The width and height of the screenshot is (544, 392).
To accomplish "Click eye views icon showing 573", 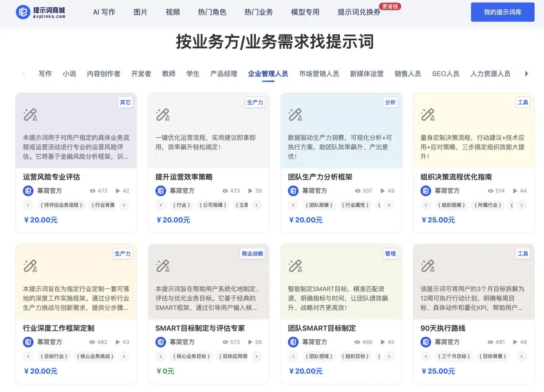I will 225,342.
